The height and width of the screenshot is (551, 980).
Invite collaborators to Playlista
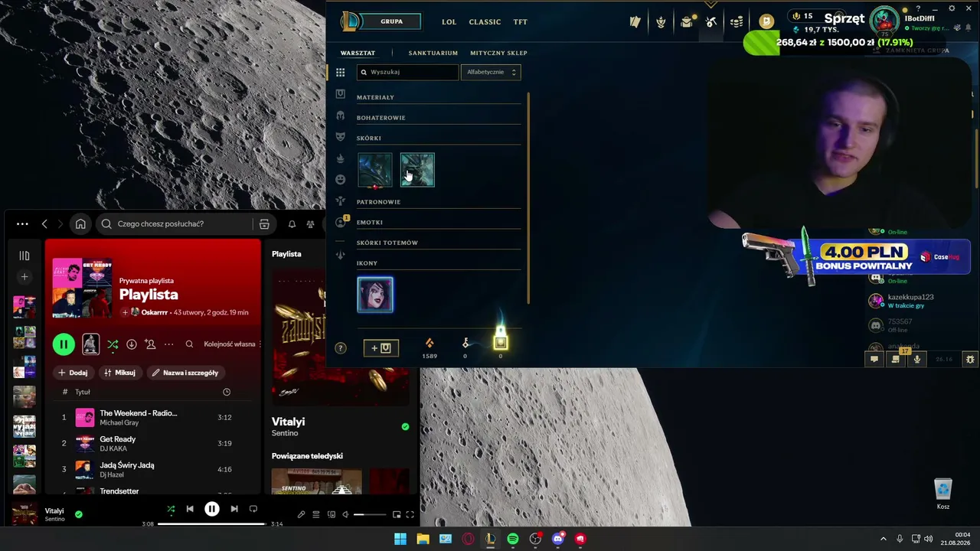coord(150,344)
